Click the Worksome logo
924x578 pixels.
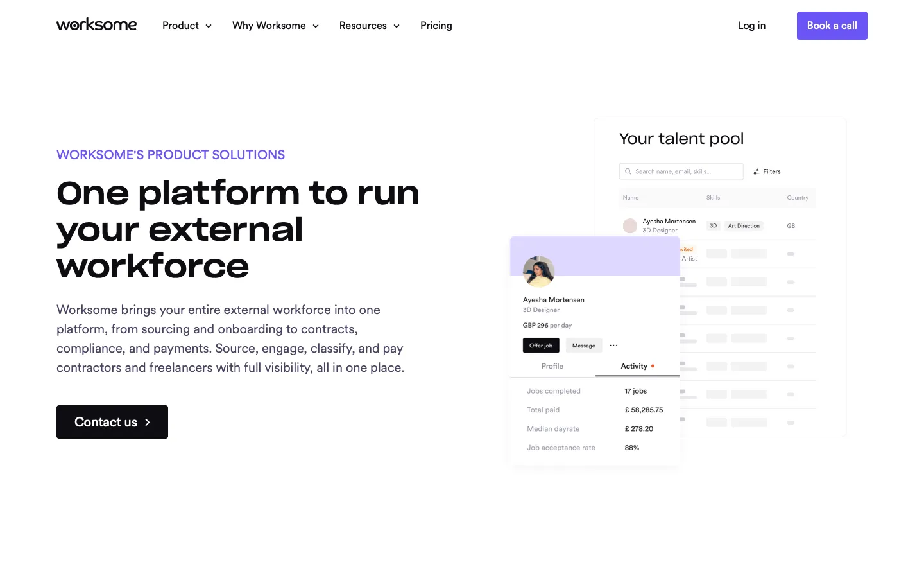click(96, 25)
